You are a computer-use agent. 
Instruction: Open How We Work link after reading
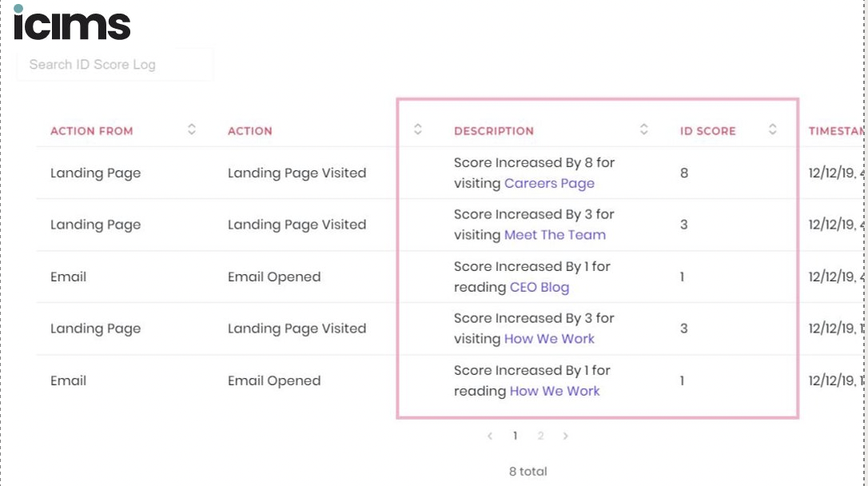point(555,391)
